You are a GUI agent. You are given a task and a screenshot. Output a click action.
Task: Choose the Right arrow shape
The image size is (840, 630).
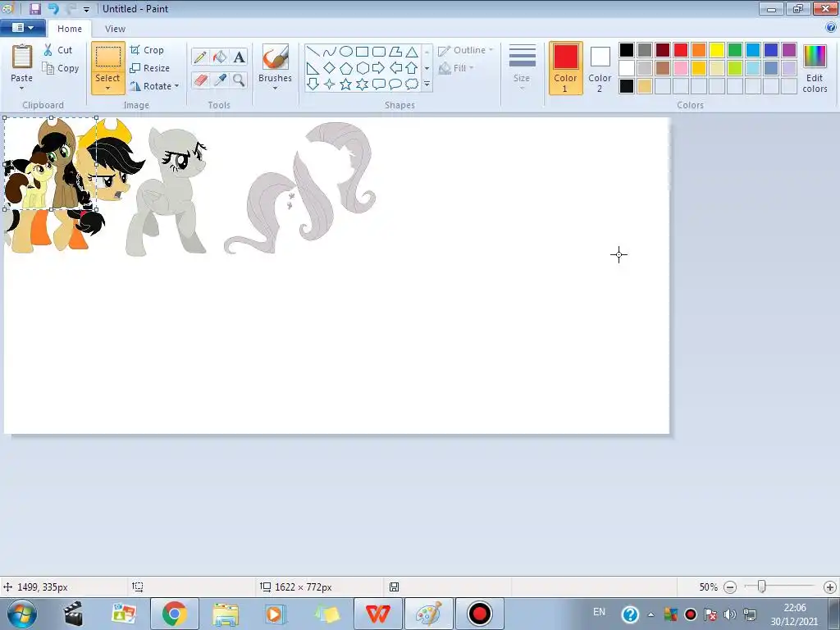click(379, 68)
